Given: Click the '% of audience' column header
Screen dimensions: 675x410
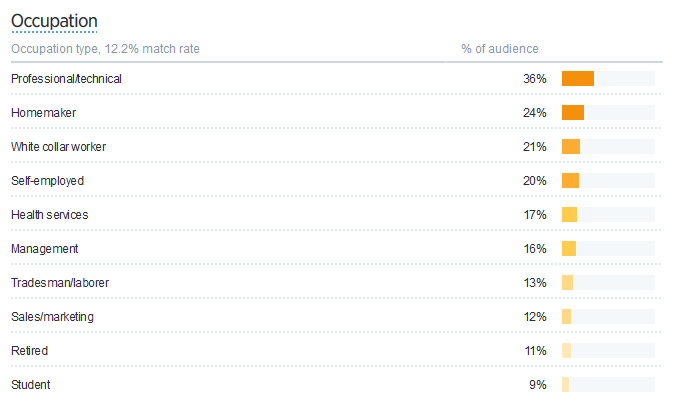Looking at the screenshot, I should (499, 49).
